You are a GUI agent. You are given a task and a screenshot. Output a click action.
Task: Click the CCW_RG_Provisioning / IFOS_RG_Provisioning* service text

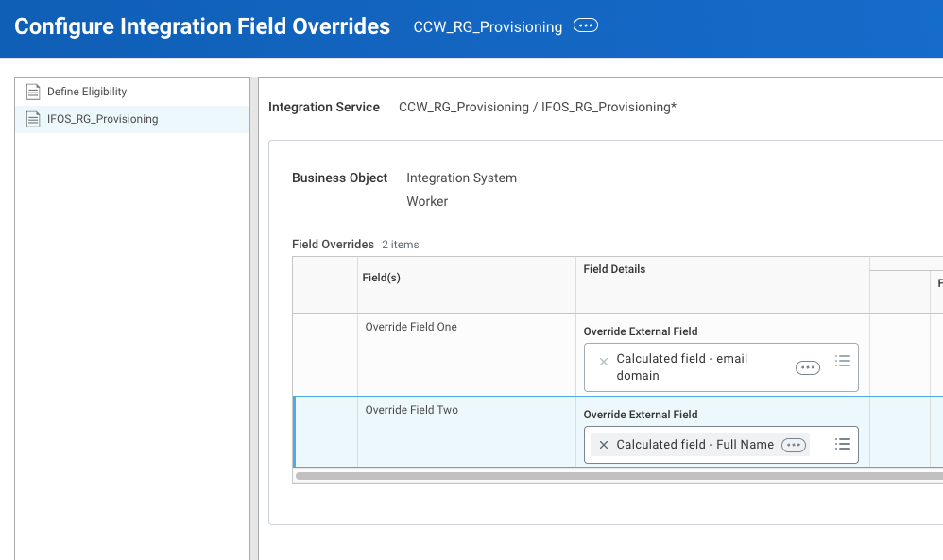[538, 107]
